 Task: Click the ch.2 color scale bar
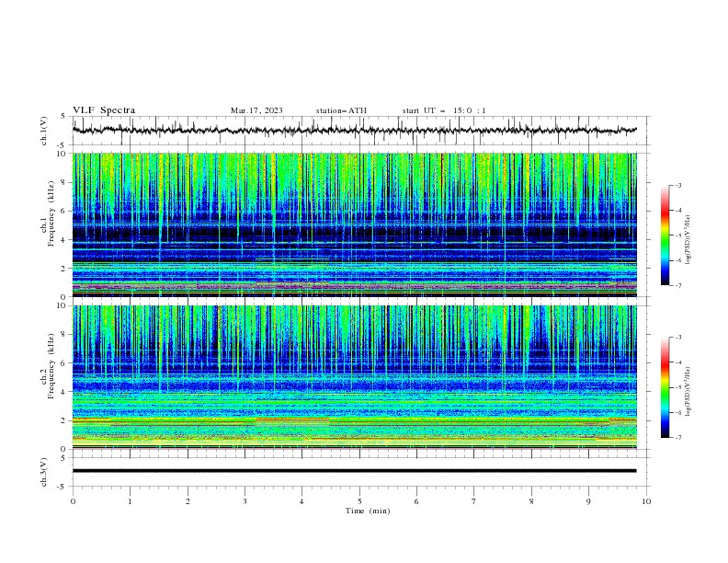point(665,387)
